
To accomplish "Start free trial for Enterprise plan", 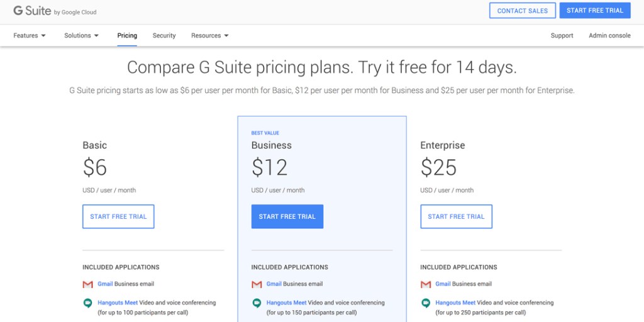I will tap(456, 216).
